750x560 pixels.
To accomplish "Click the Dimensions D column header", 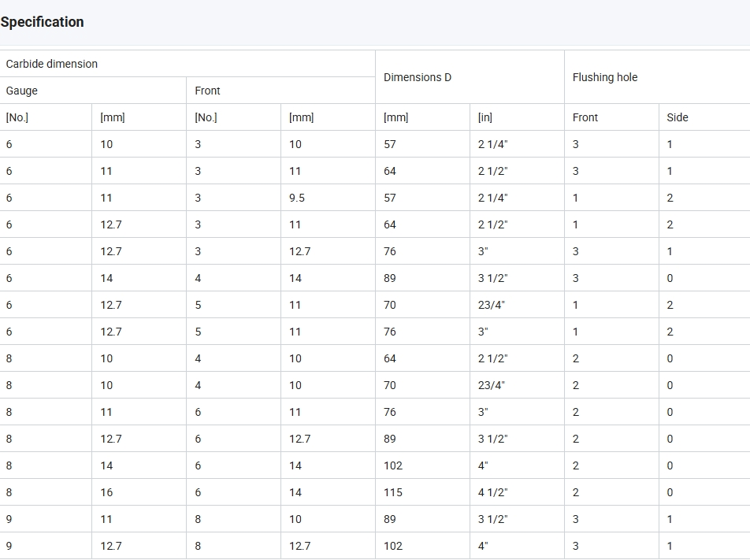I will pos(470,77).
